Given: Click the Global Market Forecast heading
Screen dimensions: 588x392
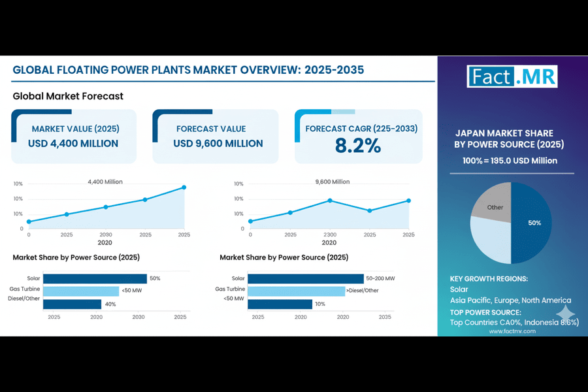Looking at the screenshot, I should click(68, 96).
